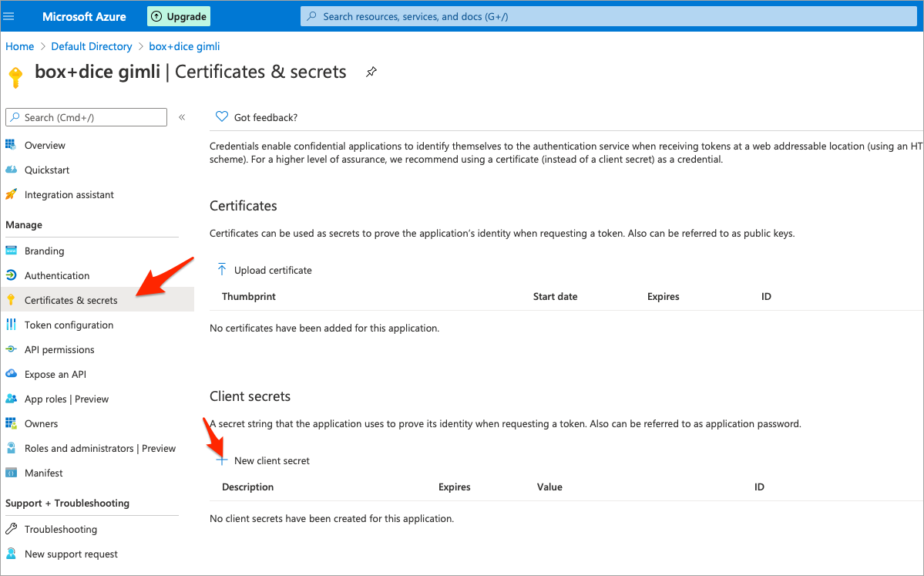Click the Microsoft Azure logo text
The height and width of the screenshot is (576, 924).
[x=84, y=16]
